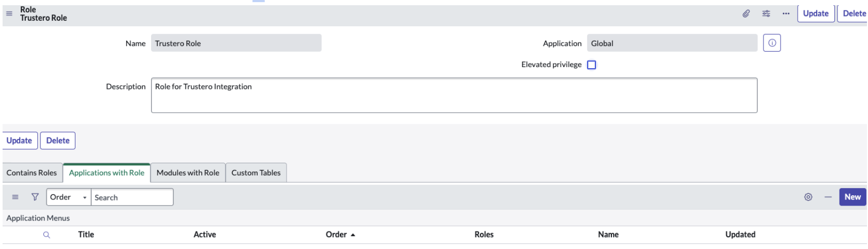Open the list controls hamburger menu
This screenshot has height=249, width=868.
(15, 197)
